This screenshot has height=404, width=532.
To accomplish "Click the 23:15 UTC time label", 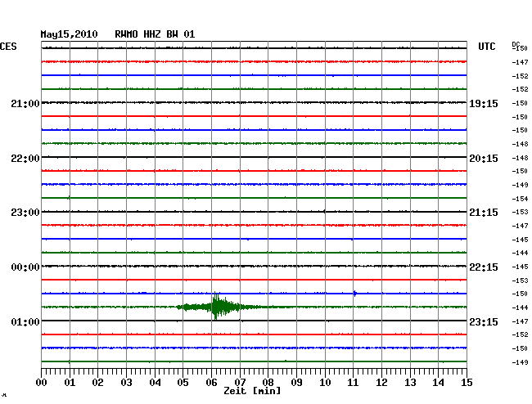I will (x=484, y=321).
